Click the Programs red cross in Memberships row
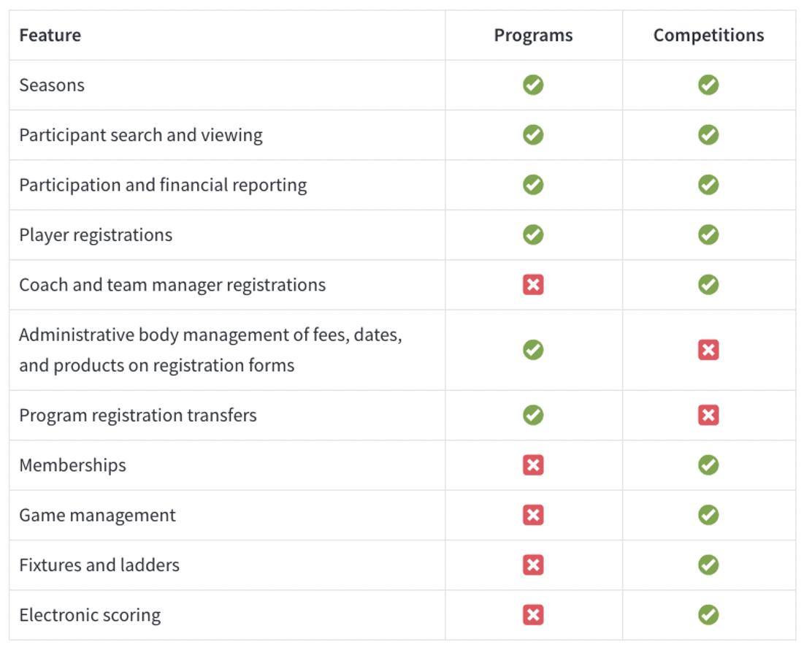Image resolution: width=812 pixels, height=653 pixels. pos(533,465)
